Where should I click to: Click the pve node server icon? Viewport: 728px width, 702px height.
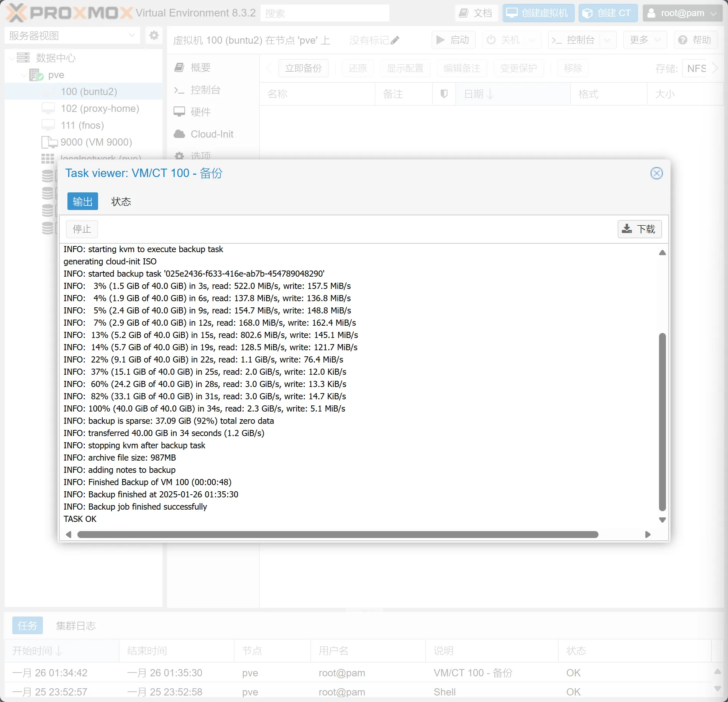click(x=36, y=75)
